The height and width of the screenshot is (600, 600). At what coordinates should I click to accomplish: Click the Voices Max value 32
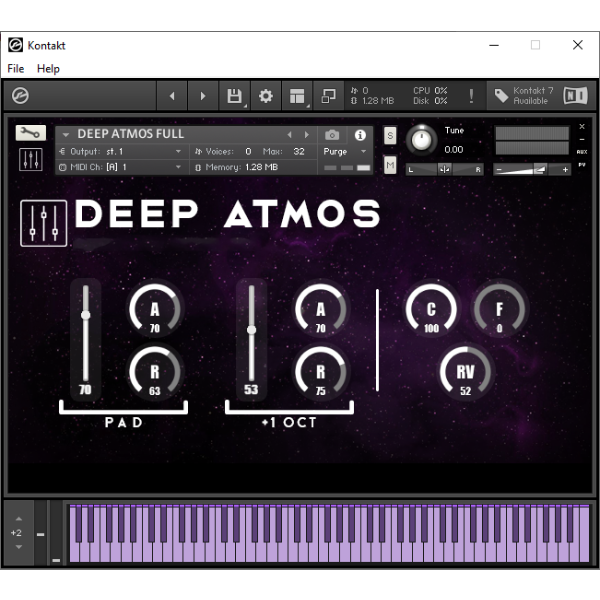point(299,152)
